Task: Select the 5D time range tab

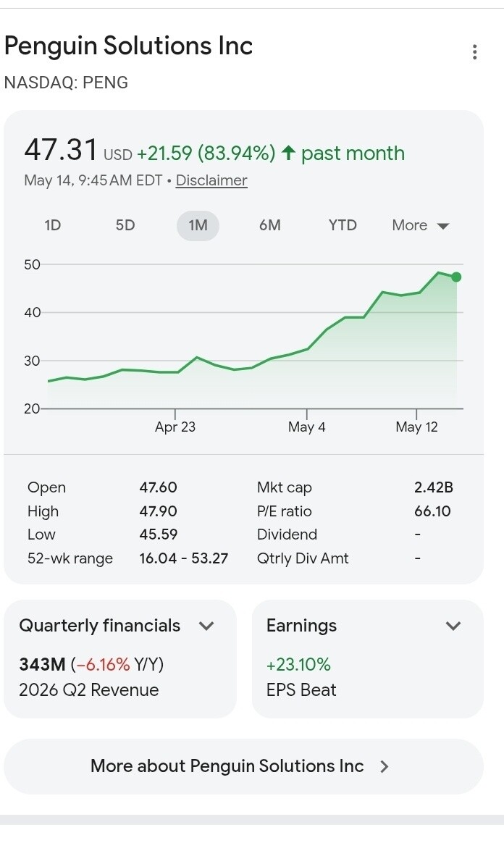Action: 125,225
